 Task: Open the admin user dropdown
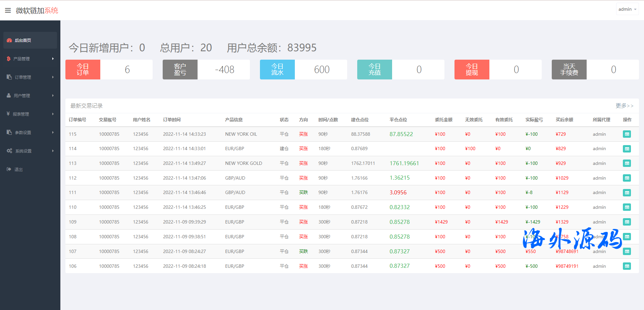(627, 9)
